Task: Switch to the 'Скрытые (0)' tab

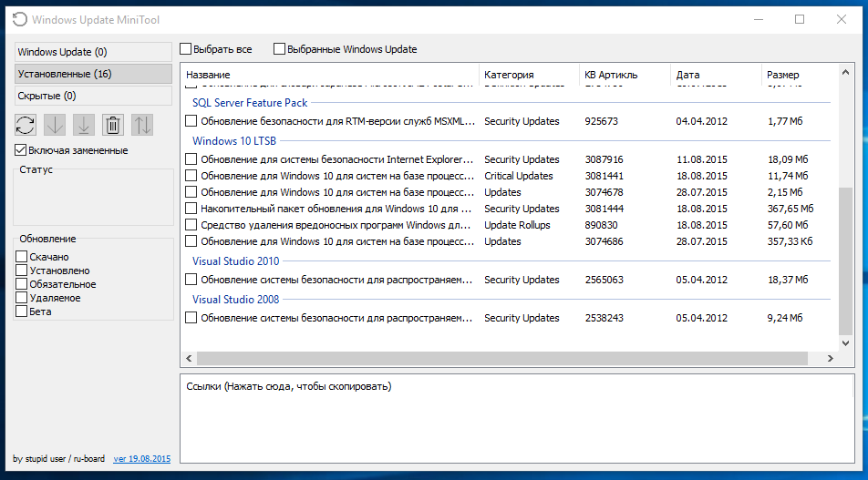Action: pyautogui.click(x=93, y=95)
